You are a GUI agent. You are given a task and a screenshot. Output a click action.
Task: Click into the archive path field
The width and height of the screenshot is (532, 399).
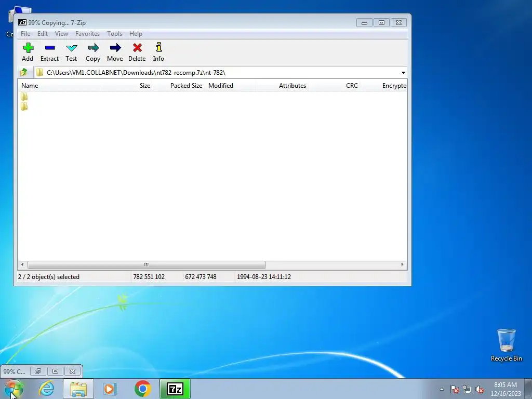pyautogui.click(x=217, y=73)
